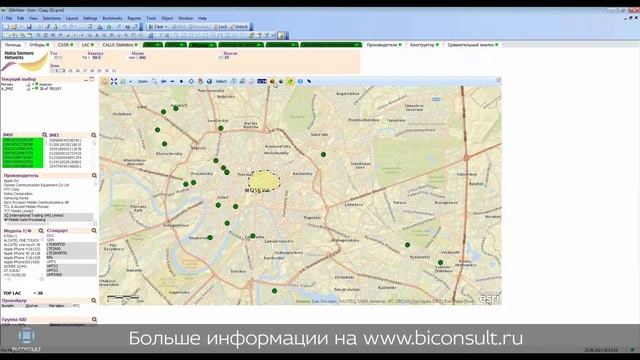Click the map previous-extent arrow icon
This screenshot has width=640, height=360.
pyautogui.click(x=163, y=81)
